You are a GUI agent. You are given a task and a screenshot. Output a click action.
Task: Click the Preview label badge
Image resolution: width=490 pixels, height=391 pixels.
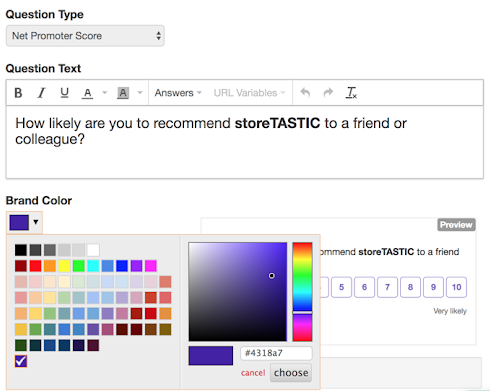[x=456, y=225]
